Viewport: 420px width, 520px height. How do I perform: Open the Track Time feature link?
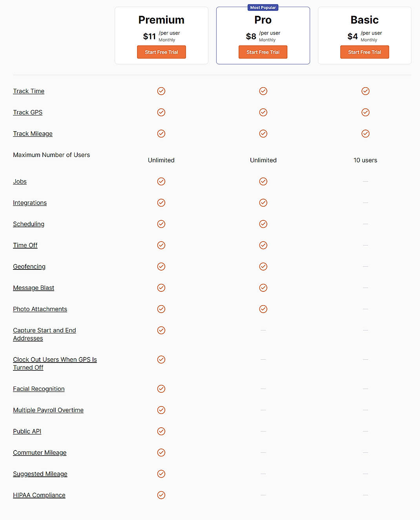click(x=28, y=91)
